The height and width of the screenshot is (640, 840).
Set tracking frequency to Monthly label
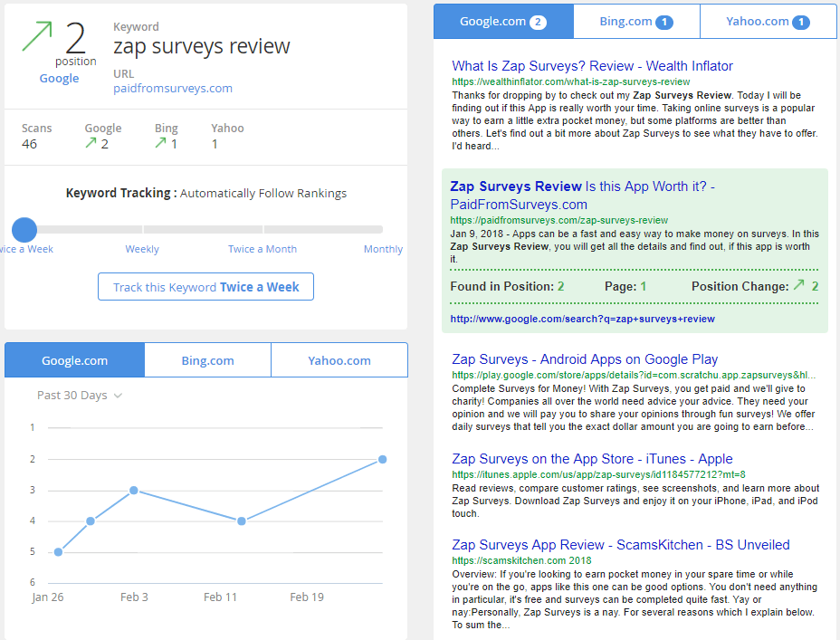383,249
